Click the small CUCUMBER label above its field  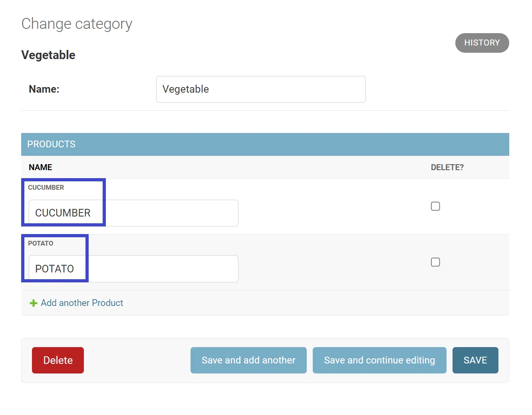tap(46, 188)
